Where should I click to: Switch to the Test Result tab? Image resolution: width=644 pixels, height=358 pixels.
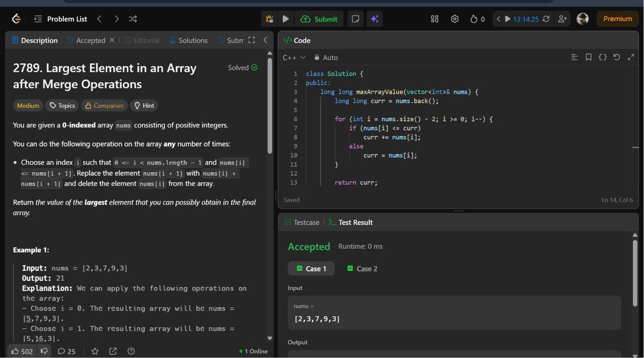[350, 222]
